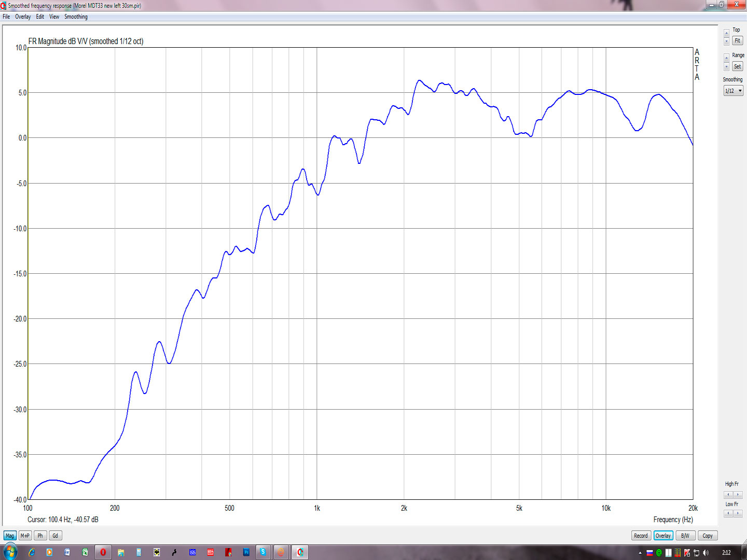The width and height of the screenshot is (747, 560).
Task: Open Microsoft Word from taskbar
Action: click(x=67, y=552)
